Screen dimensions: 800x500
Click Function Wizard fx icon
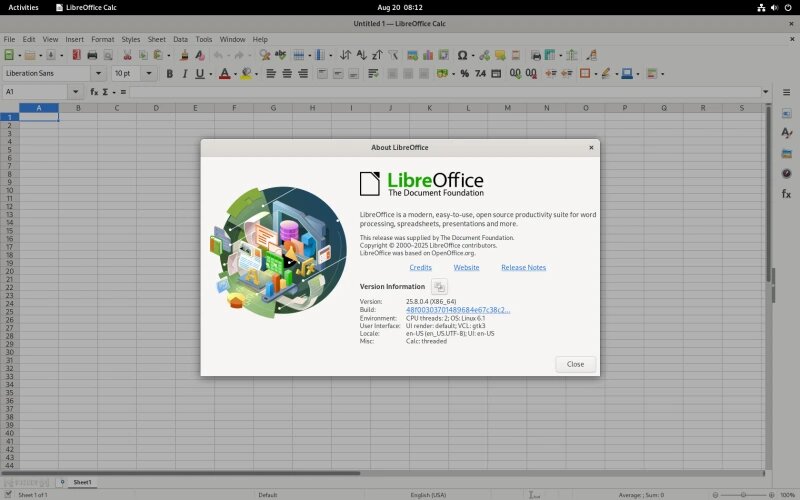(x=94, y=92)
